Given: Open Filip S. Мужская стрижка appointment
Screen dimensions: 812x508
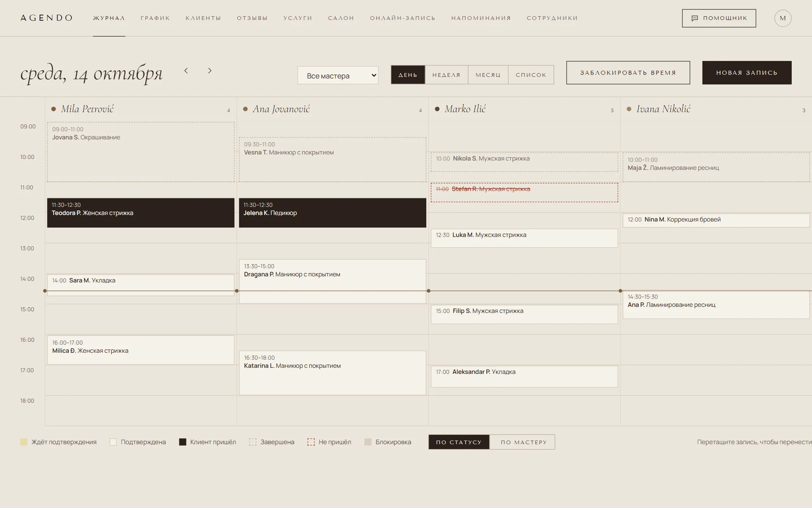Looking at the screenshot, I should pyautogui.click(x=525, y=315).
